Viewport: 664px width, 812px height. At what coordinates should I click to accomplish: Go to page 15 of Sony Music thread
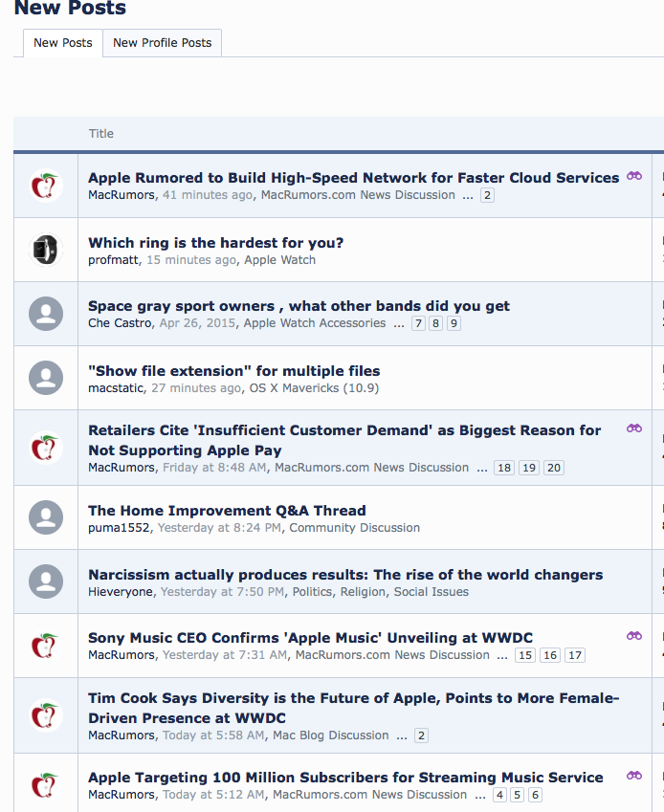525,655
